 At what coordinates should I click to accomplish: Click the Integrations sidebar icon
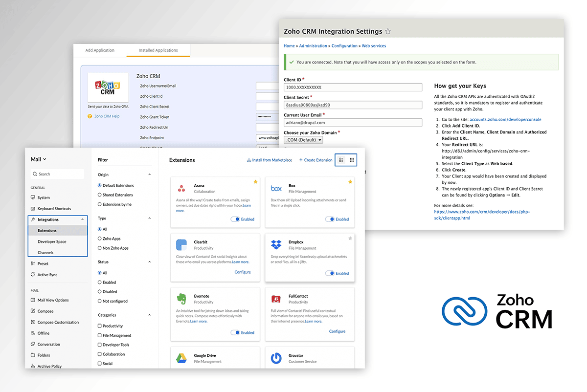33,220
